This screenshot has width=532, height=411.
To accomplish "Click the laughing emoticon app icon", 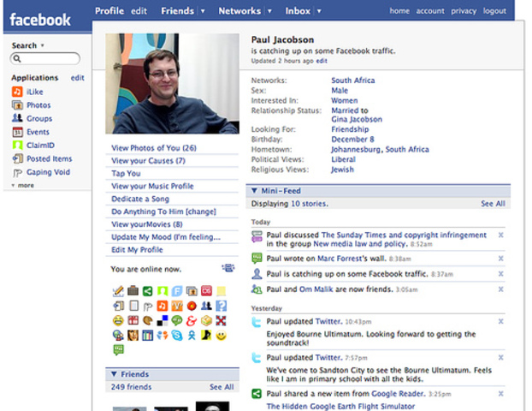I will point(118,320).
